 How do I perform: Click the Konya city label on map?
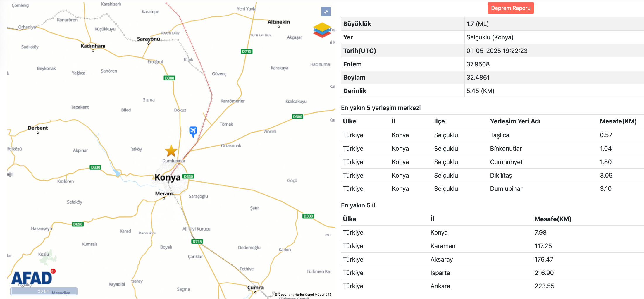point(167,177)
